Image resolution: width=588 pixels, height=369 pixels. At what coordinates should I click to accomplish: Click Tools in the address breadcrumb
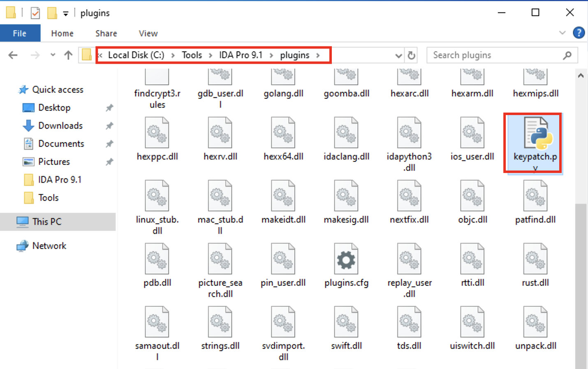[192, 55]
